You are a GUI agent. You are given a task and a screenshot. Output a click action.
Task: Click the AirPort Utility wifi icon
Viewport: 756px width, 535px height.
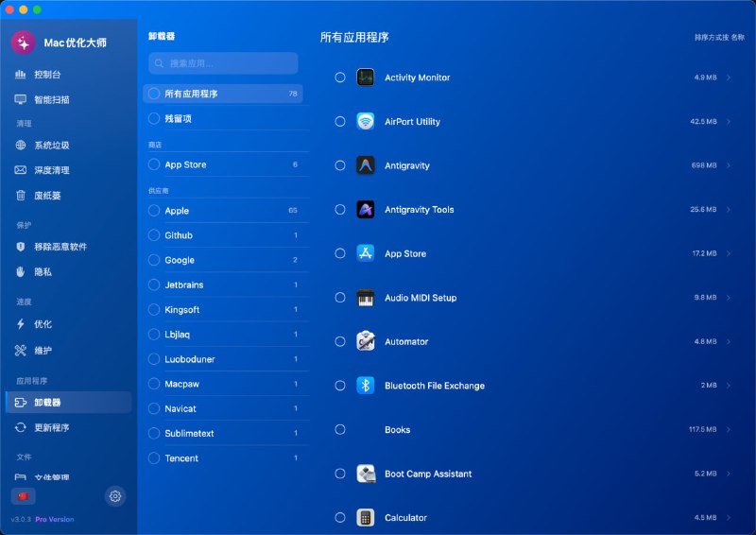(x=366, y=121)
